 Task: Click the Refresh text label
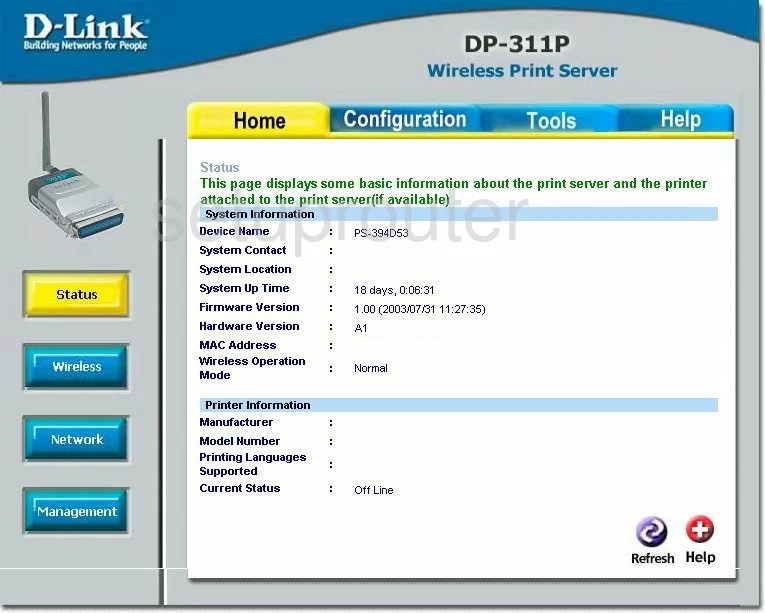[x=652, y=558]
